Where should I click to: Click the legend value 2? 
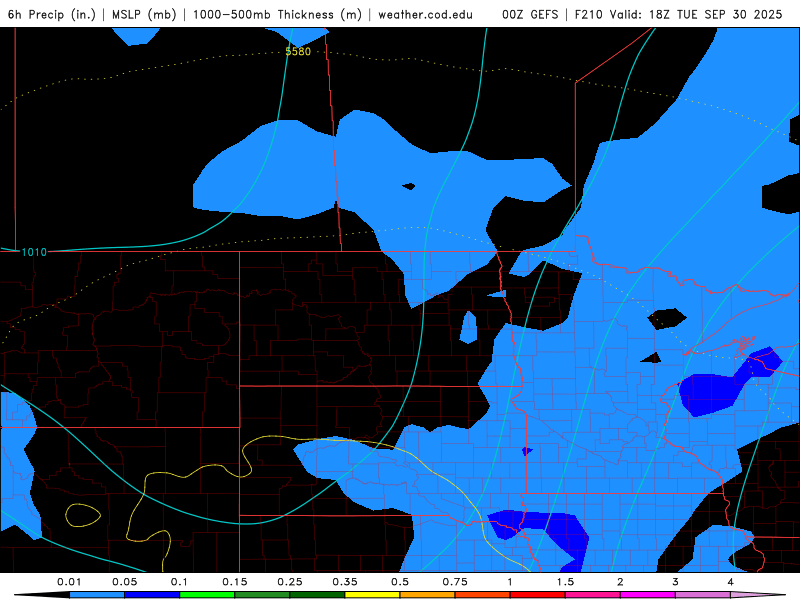(620, 582)
